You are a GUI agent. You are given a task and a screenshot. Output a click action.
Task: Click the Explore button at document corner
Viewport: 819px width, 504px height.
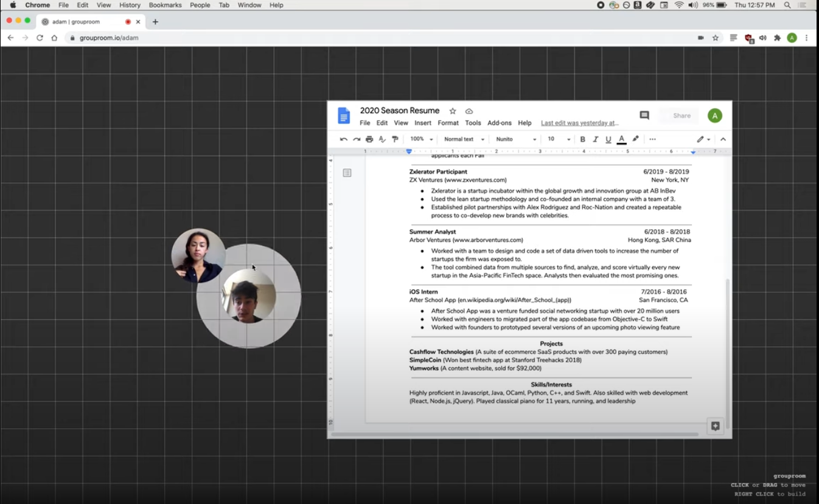coord(716,426)
